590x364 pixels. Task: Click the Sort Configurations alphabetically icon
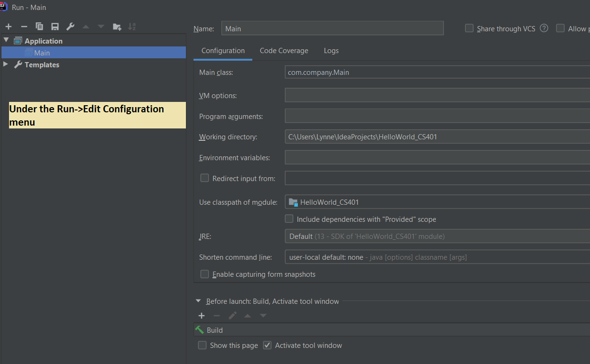click(132, 27)
